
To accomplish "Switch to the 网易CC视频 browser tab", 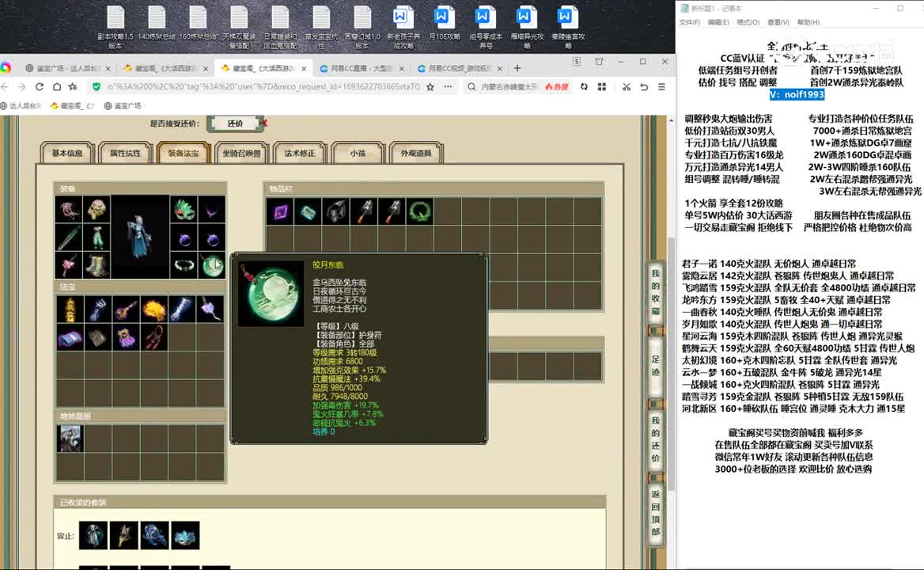I will [459, 68].
